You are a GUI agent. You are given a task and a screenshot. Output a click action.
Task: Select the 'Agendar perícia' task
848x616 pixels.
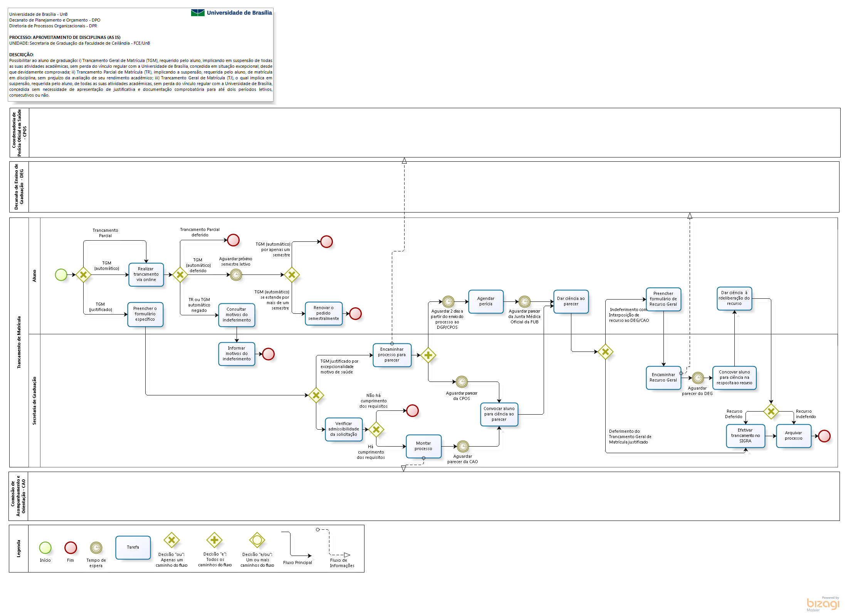point(486,301)
